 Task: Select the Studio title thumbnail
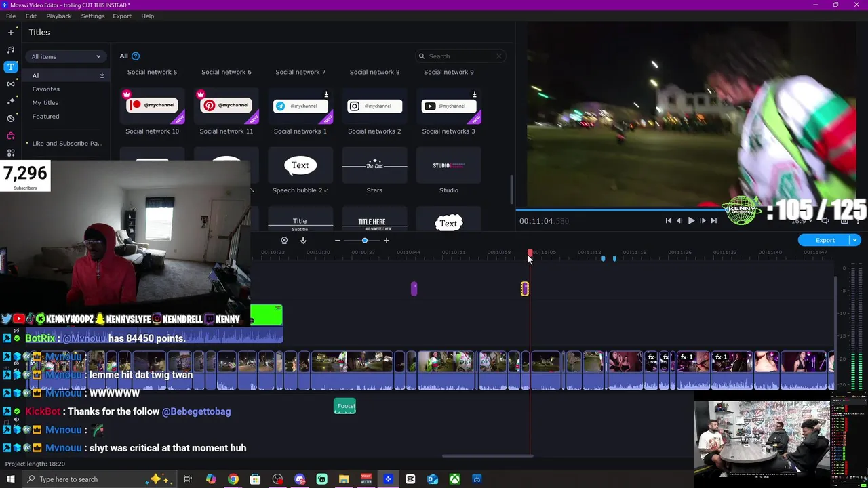pos(449,165)
